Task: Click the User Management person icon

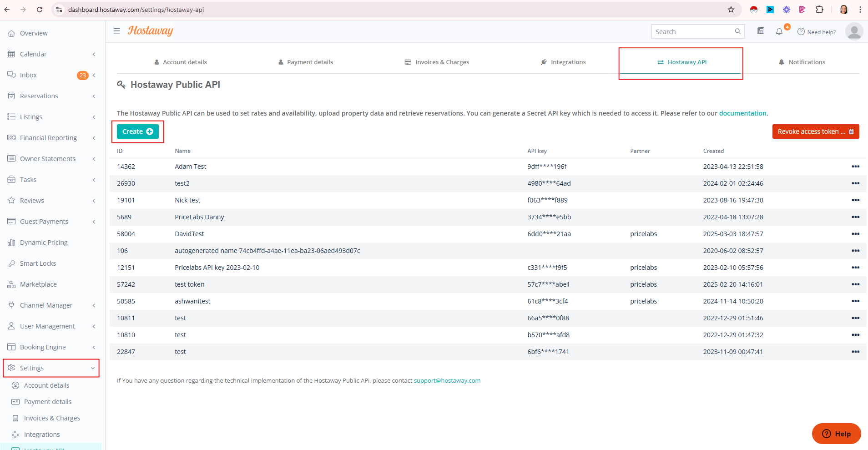Action: click(x=11, y=326)
